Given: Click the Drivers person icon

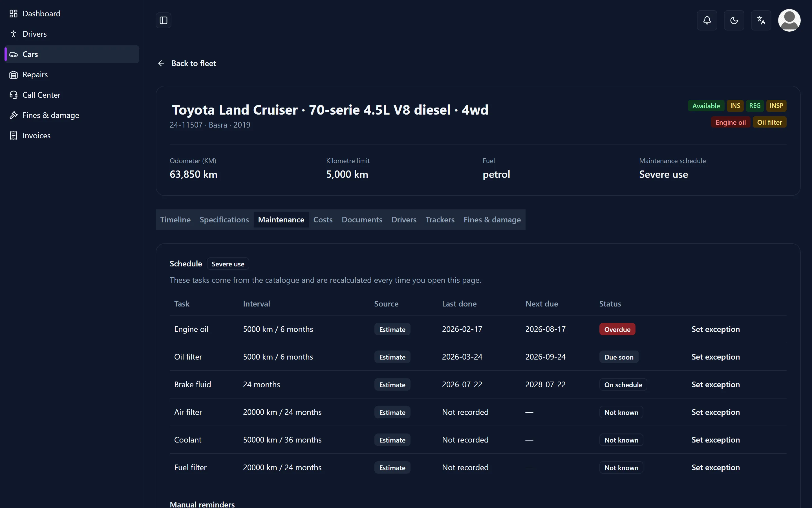Looking at the screenshot, I should (14, 34).
